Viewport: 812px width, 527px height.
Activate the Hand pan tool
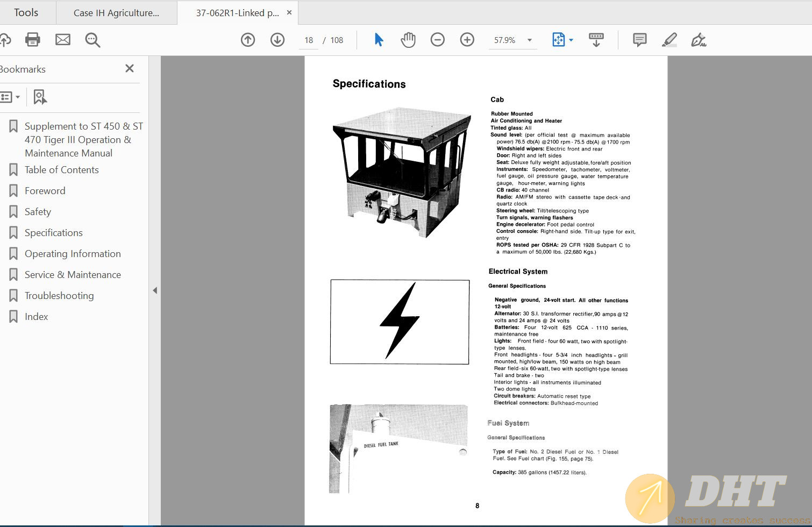click(408, 40)
